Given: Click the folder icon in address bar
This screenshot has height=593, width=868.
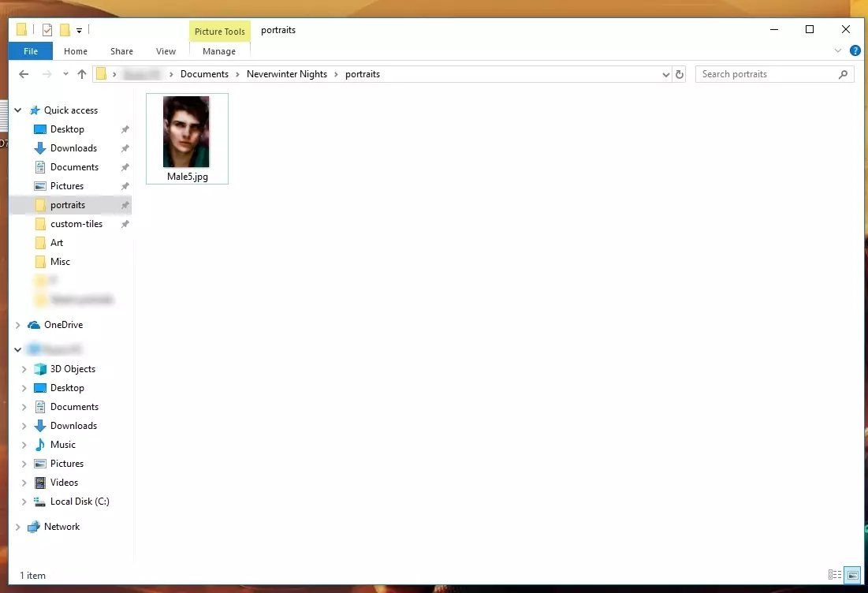Looking at the screenshot, I should click(101, 73).
